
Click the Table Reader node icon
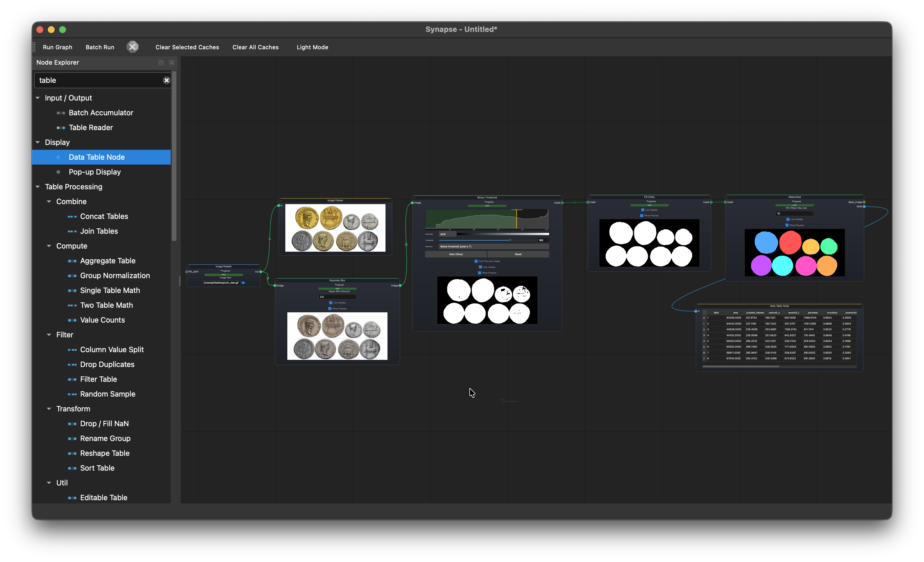(x=61, y=128)
